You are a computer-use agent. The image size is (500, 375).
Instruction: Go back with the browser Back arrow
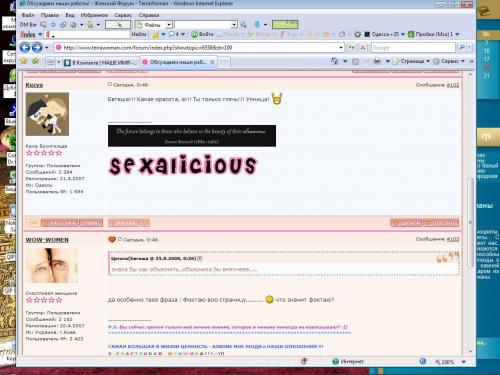(x=25, y=48)
